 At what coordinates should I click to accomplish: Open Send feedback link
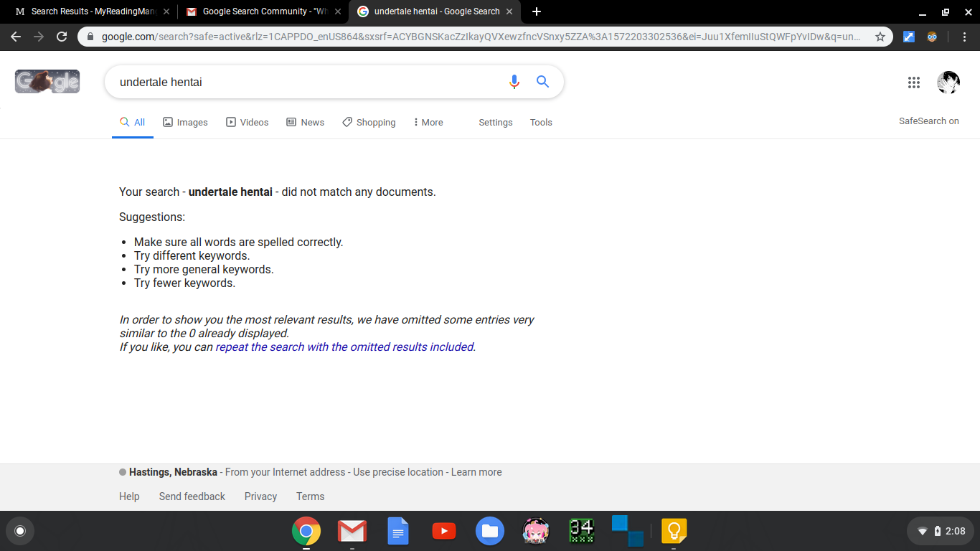[192, 496]
